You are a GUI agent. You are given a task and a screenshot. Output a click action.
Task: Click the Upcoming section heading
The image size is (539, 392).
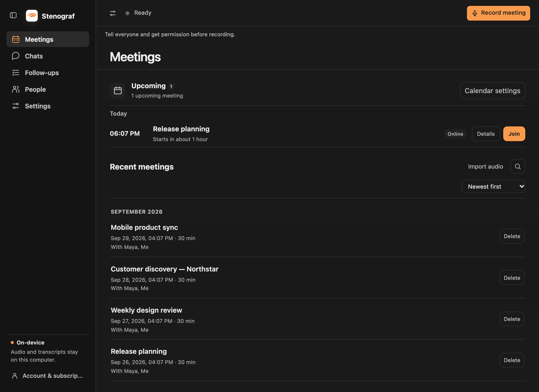click(148, 86)
